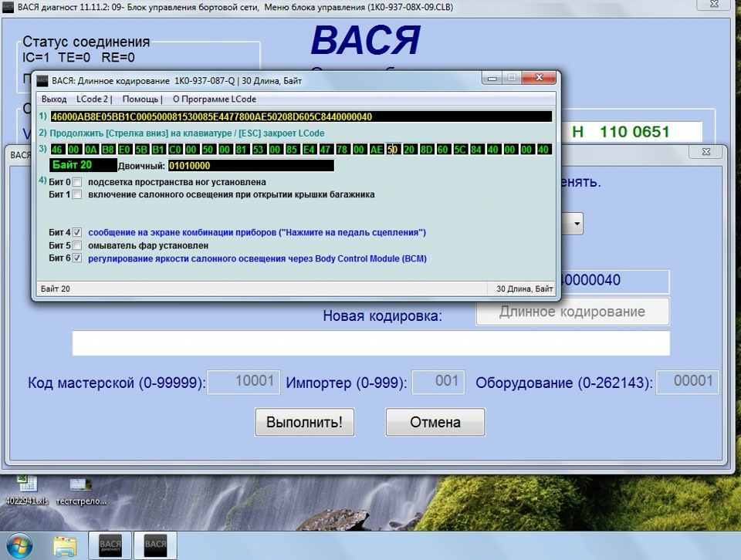Click the Выполнить! button

point(304,422)
